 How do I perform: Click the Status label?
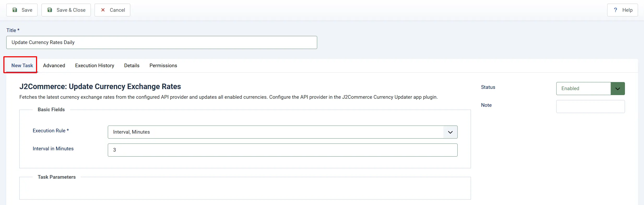click(488, 87)
